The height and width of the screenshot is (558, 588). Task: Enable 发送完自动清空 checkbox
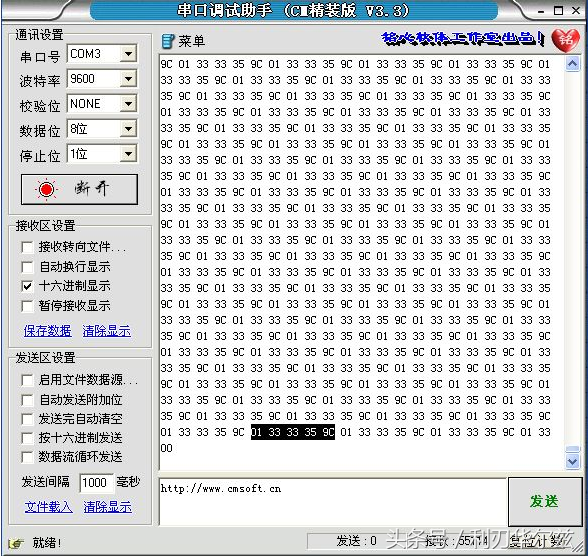[x=27, y=419]
